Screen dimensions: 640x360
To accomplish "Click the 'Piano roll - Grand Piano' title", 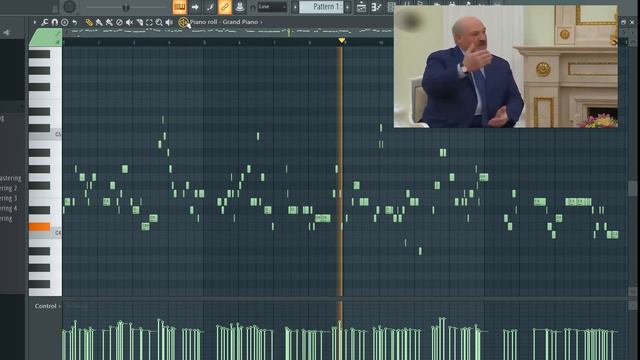I will point(224,22).
